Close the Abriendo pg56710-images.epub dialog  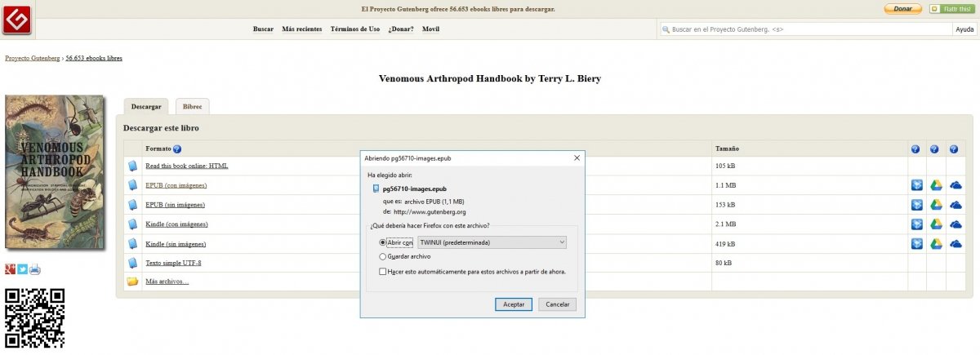coord(577,158)
